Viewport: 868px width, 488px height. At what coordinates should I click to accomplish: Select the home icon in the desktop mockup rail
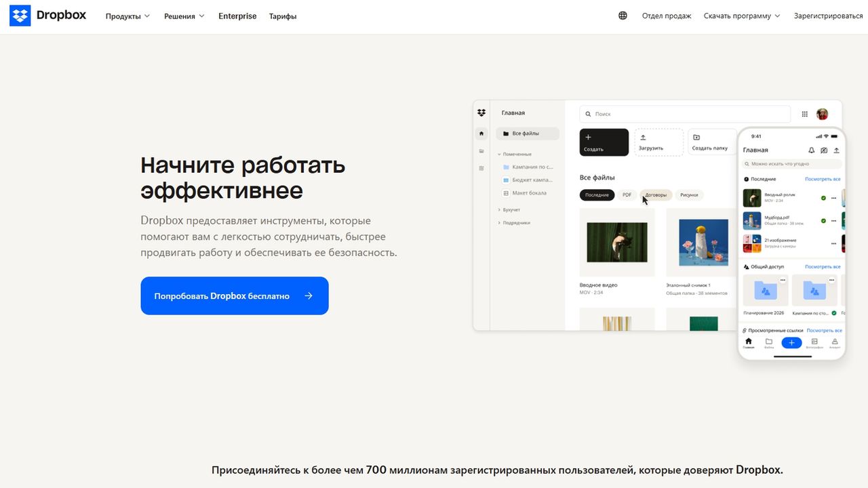click(481, 134)
